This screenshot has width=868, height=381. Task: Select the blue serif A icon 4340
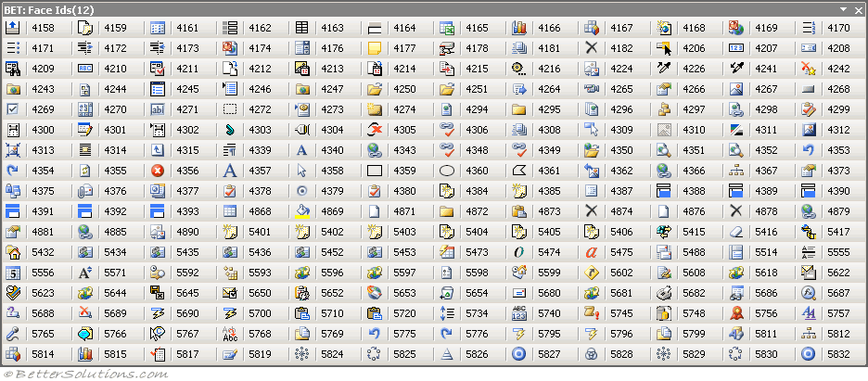coord(301,150)
